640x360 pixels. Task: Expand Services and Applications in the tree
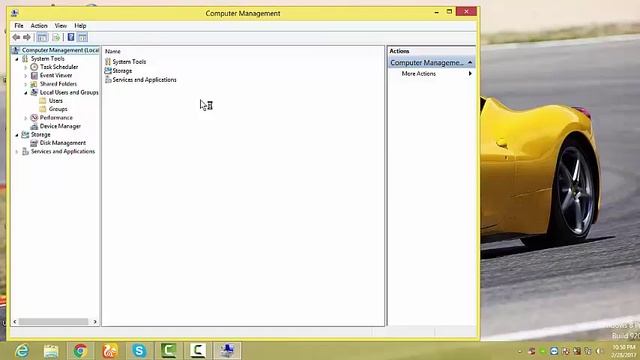17,152
